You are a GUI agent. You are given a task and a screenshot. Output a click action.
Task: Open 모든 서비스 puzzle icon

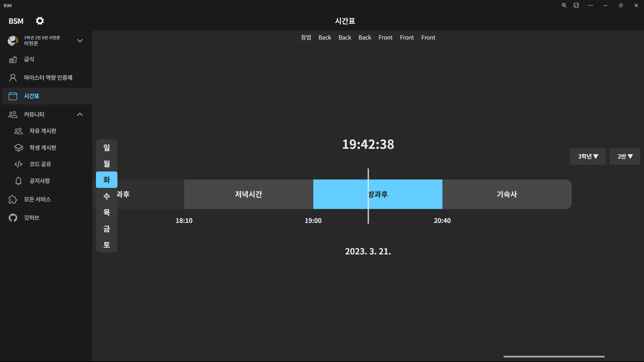click(13, 199)
